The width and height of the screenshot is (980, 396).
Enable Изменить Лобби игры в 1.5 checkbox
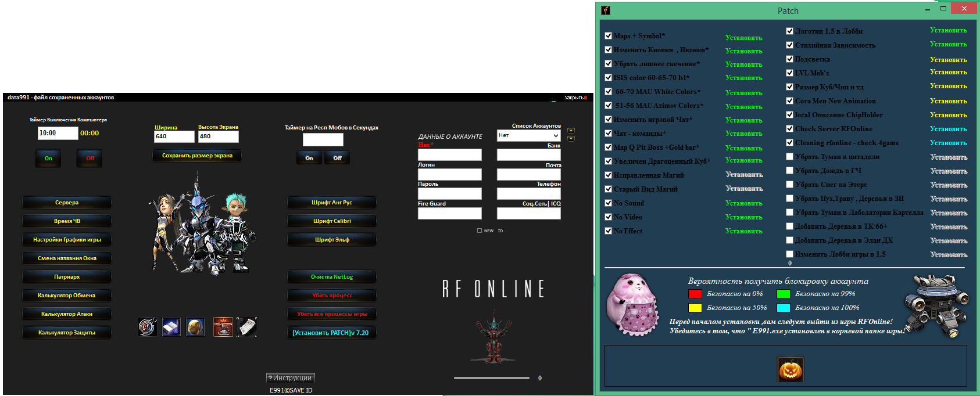789,254
